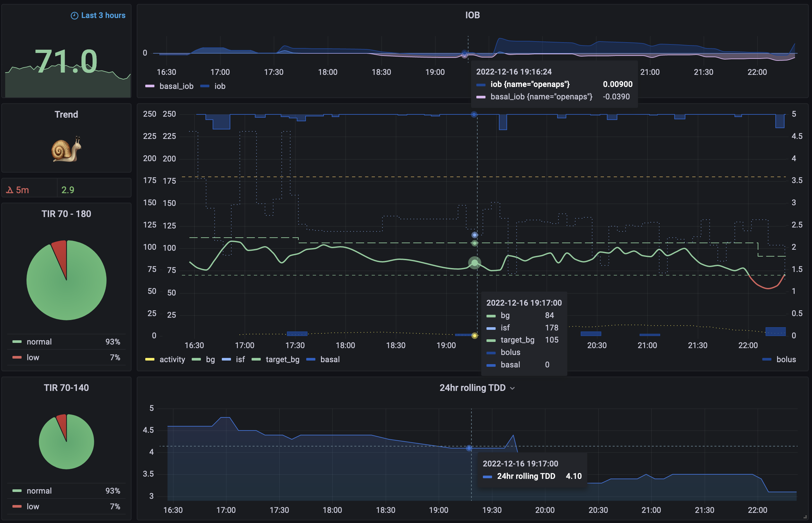Screen dimensions: 812x523
Task: Click the clock icon beside Last 3 hours
Action: (x=74, y=16)
